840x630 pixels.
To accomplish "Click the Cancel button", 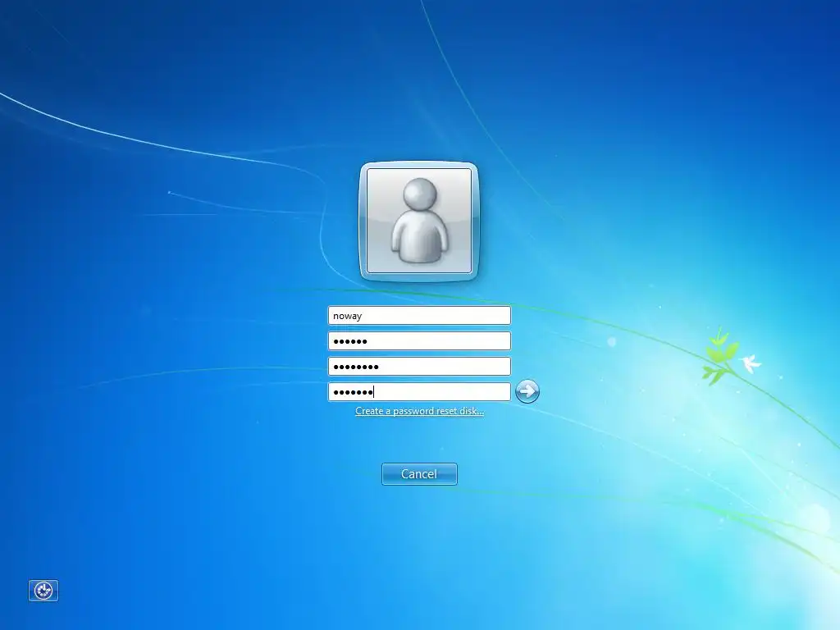I will (x=419, y=474).
